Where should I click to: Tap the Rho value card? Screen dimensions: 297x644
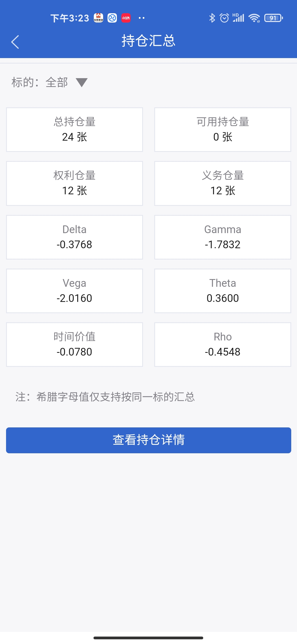coord(223,344)
